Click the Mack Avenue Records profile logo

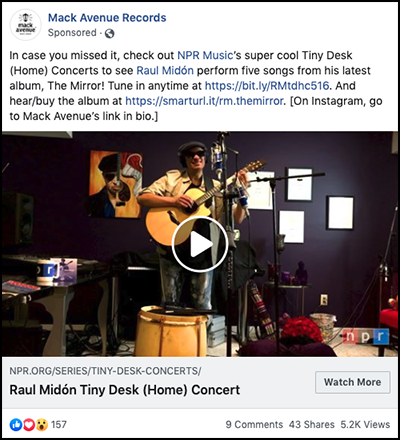[26, 25]
